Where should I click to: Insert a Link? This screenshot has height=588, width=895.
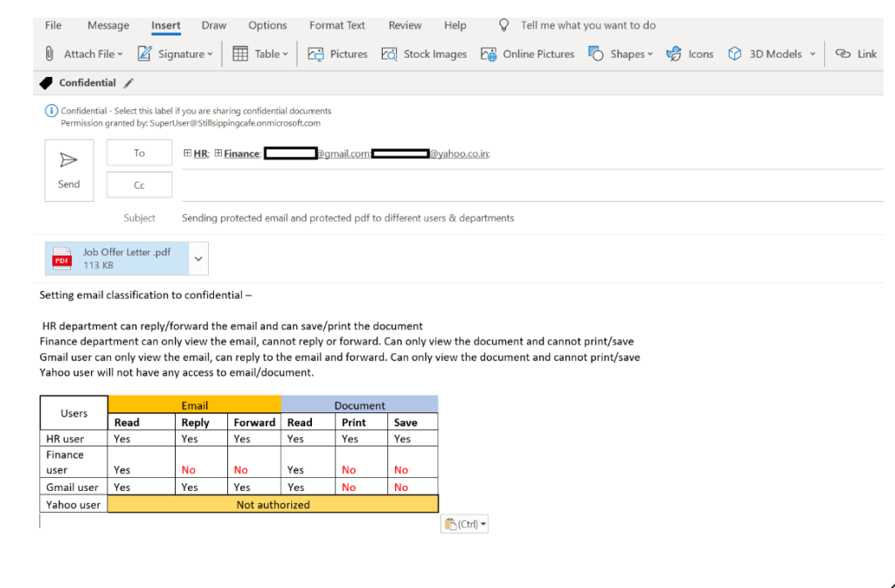pos(856,53)
